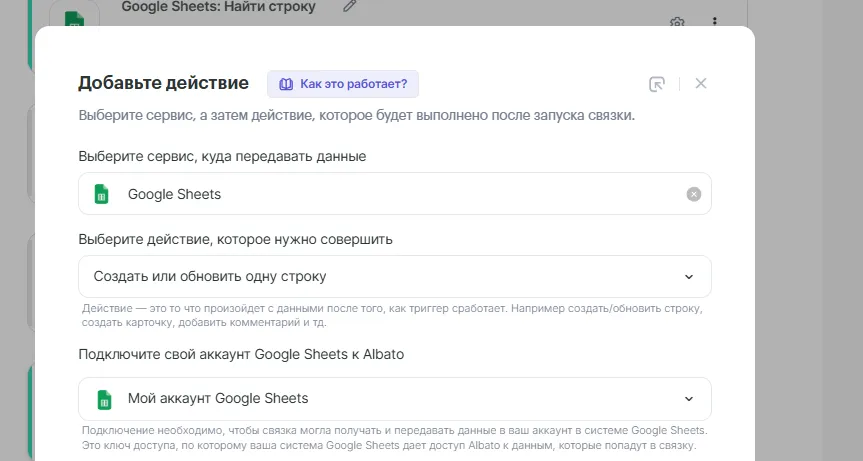Click the Google Sheets icon in the service field
Image resolution: width=863 pixels, height=461 pixels.
101,194
